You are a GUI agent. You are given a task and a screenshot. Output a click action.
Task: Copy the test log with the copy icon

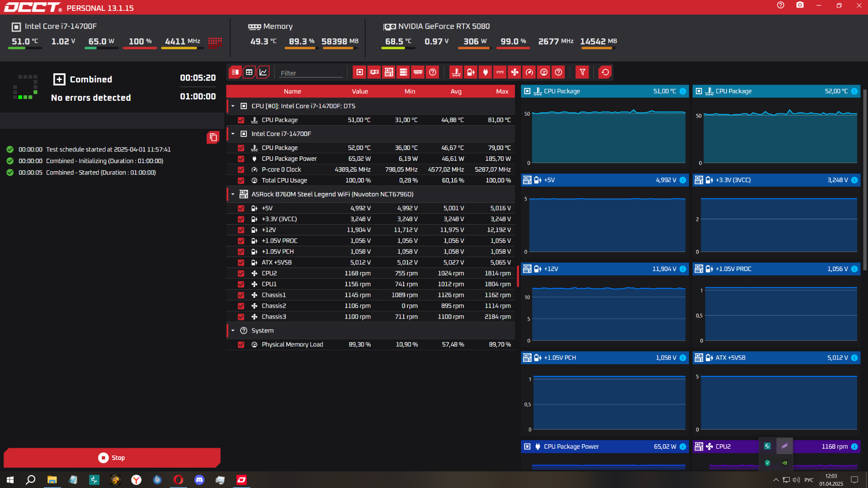213,137
